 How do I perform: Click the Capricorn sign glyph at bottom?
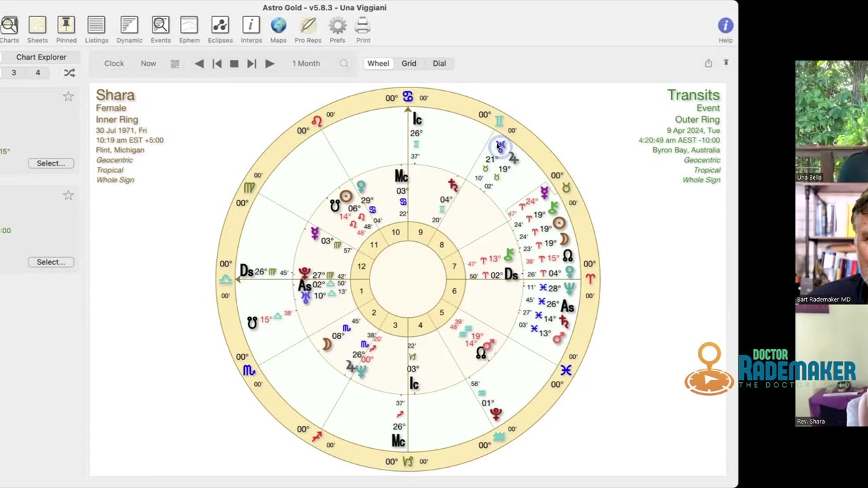pos(408,462)
